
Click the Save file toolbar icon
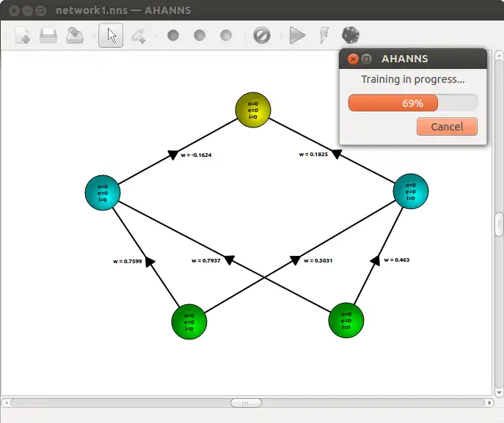(75, 35)
